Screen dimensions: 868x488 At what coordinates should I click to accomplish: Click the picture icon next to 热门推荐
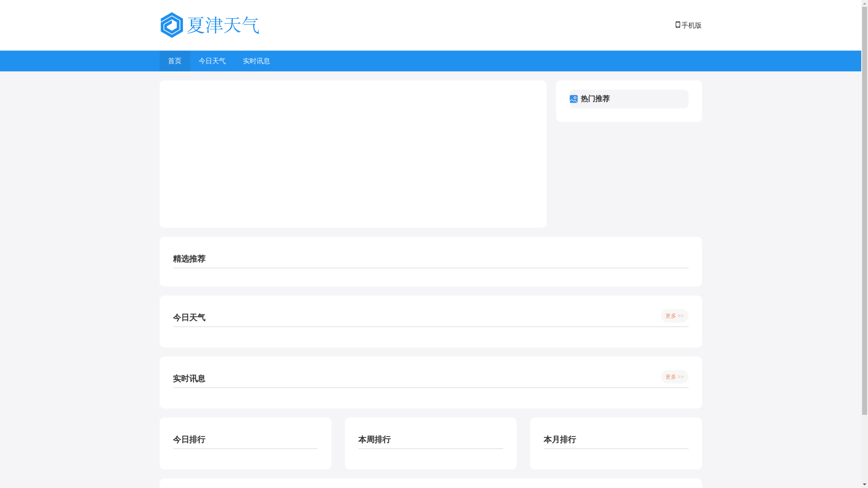[x=574, y=99]
